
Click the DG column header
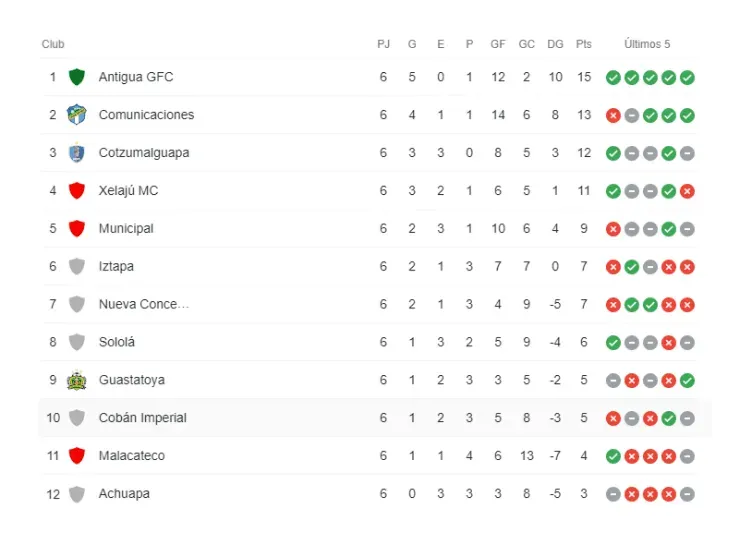(x=555, y=44)
